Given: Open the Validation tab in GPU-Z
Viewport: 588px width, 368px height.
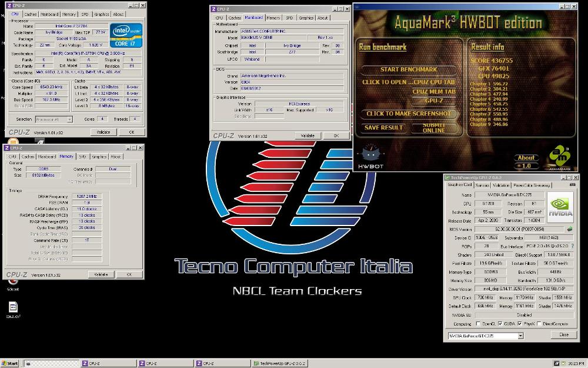Looking at the screenshot, I should pyautogui.click(x=501, y=185).
